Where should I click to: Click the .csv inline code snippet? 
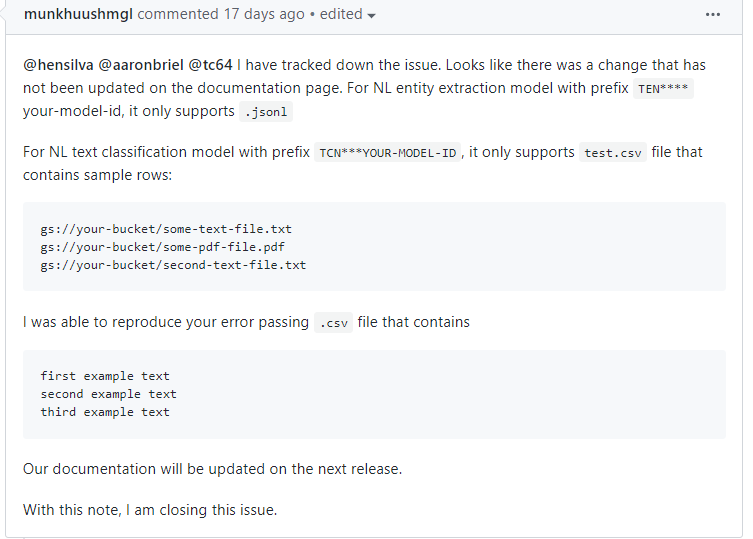click(x=334, y=322)
